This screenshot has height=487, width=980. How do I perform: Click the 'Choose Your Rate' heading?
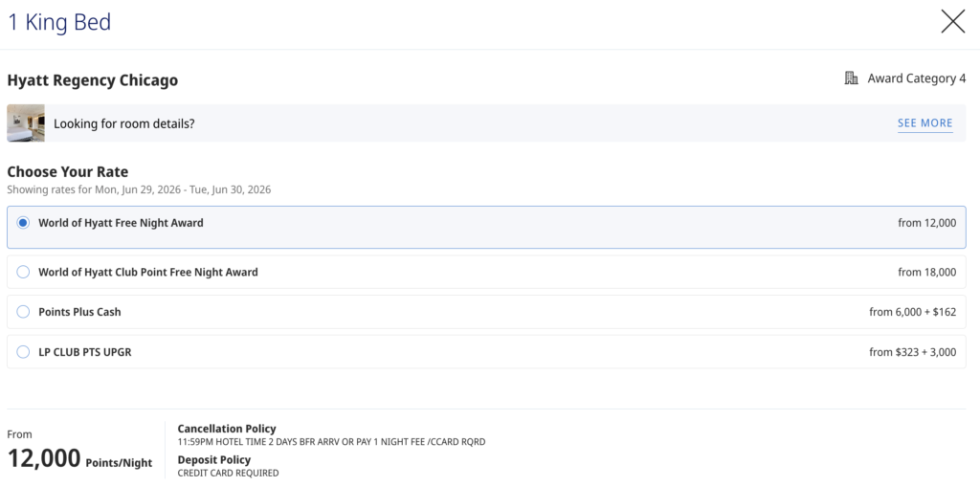tap(68, 172)
